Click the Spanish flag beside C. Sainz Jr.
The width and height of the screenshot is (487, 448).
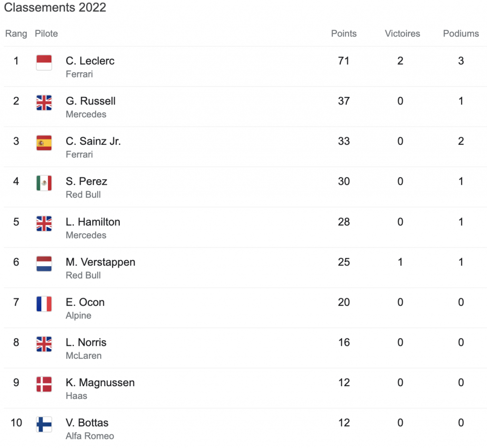44,143
